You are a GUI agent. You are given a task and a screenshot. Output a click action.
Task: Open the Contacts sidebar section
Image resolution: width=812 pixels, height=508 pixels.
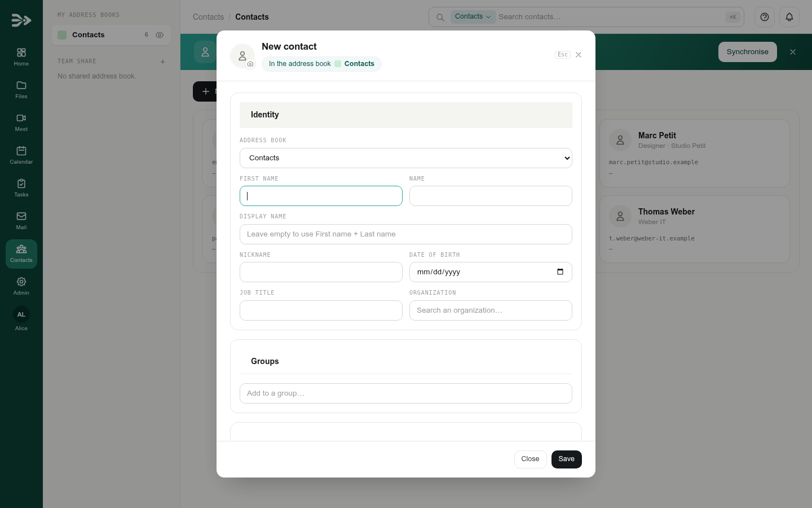pos(21,253)
